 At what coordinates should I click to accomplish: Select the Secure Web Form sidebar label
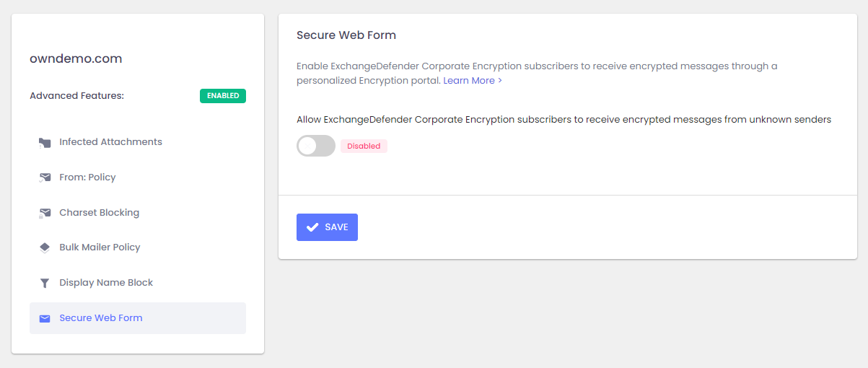101,318
